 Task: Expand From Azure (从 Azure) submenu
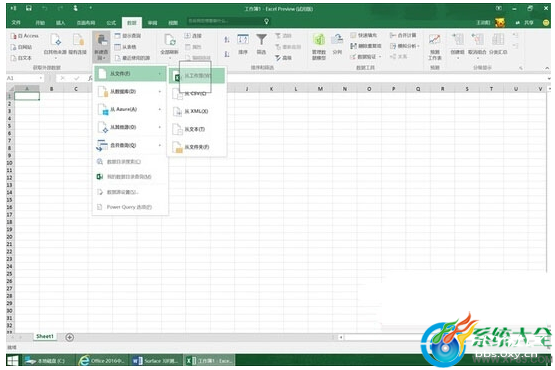coord(130,109)
